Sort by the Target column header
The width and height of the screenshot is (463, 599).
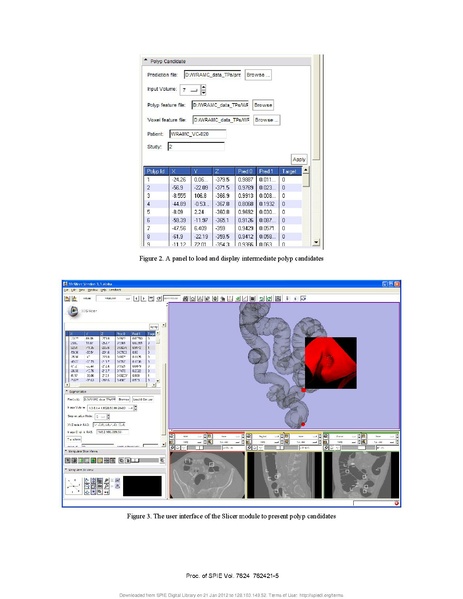[289, 171]
